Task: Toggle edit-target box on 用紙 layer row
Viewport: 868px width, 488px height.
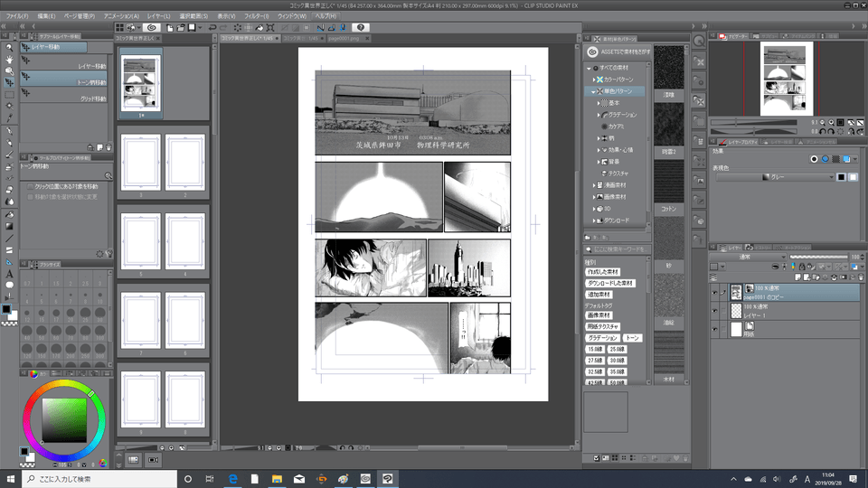Action: [x=723, y=329]
